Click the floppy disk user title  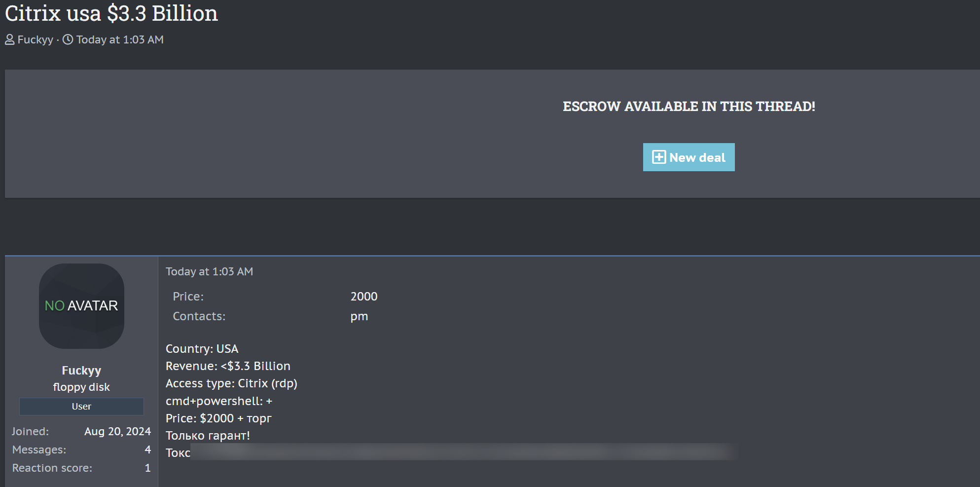tap(81, 387)
